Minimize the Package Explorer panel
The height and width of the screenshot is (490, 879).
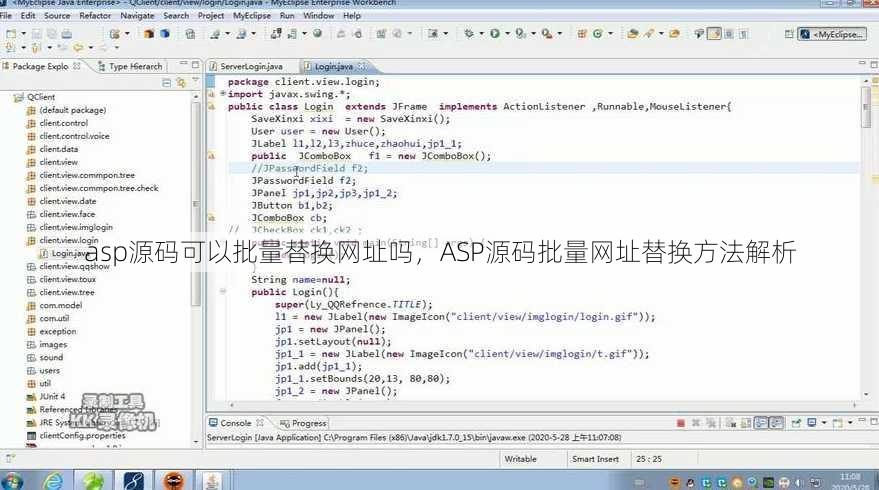pyautogui.click(x=183, y=65)
